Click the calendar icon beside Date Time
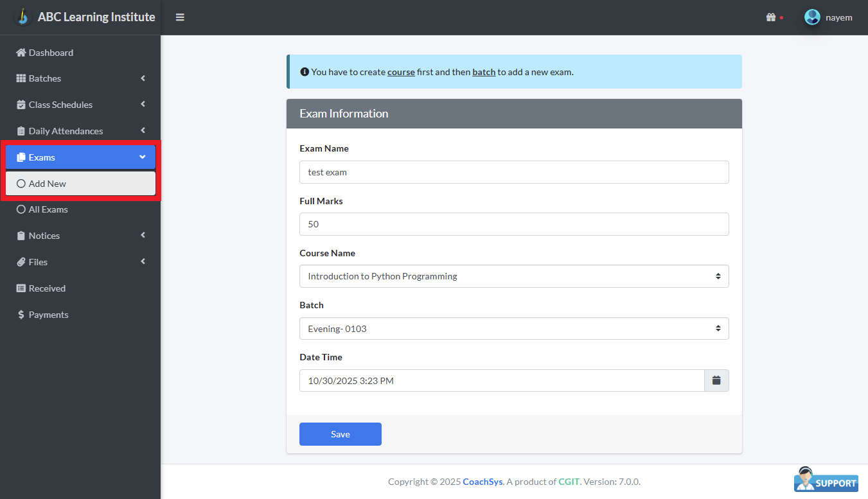 click(716, 380)
